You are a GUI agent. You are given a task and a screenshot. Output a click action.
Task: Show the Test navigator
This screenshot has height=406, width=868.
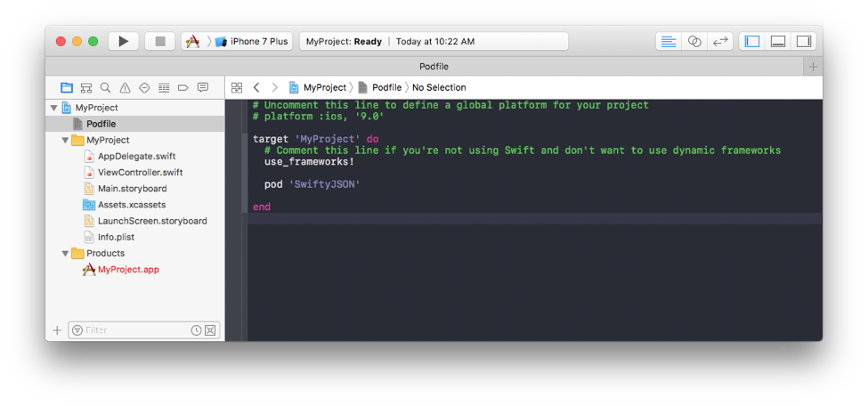[144, 87]
